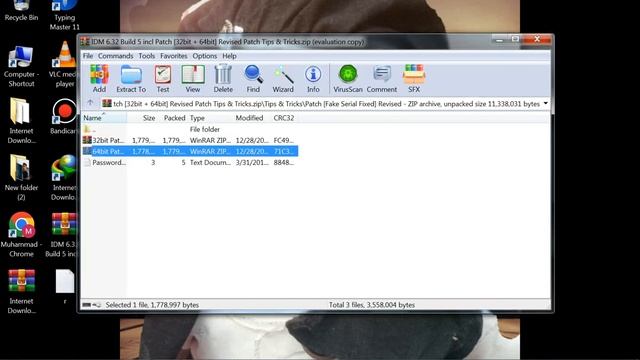Click the Info toolbar icon
The width and height of the screenshot is (640, 360).
[x=313, y=78]
